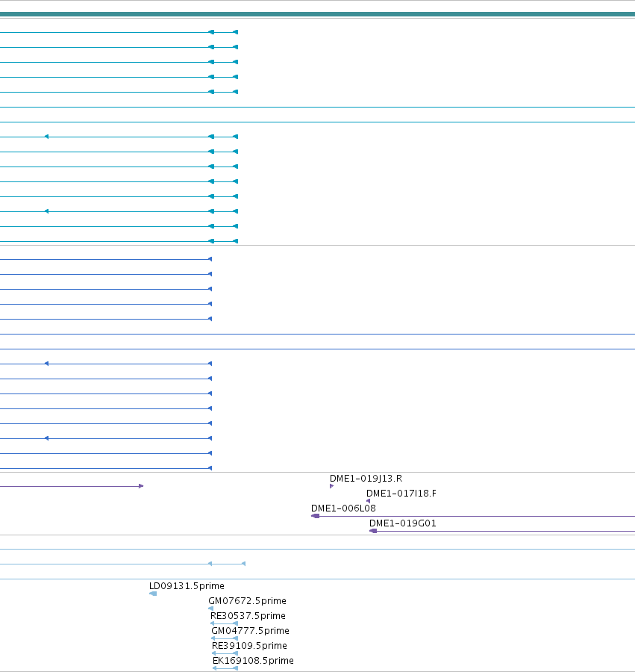Click the DME1-006L08 feature label

tap(343, 508)
